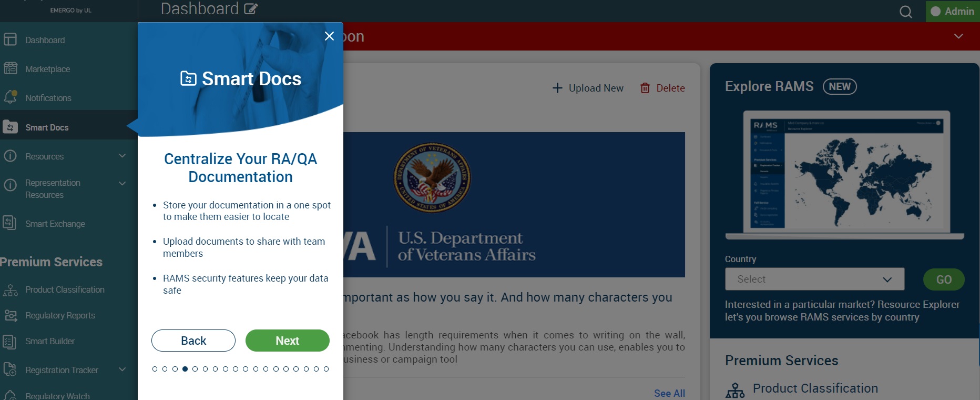Click the Notifications bell icon
The image size is (980, 400).
pyautogui.click(x=10, y=97)
